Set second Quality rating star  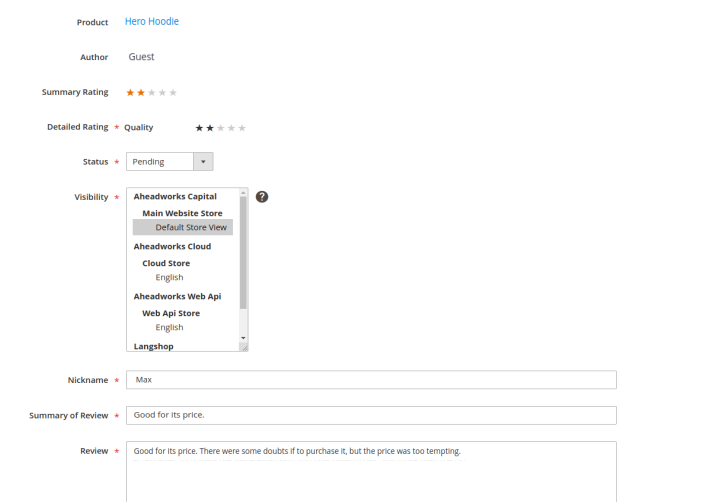[x=210, y=128]
